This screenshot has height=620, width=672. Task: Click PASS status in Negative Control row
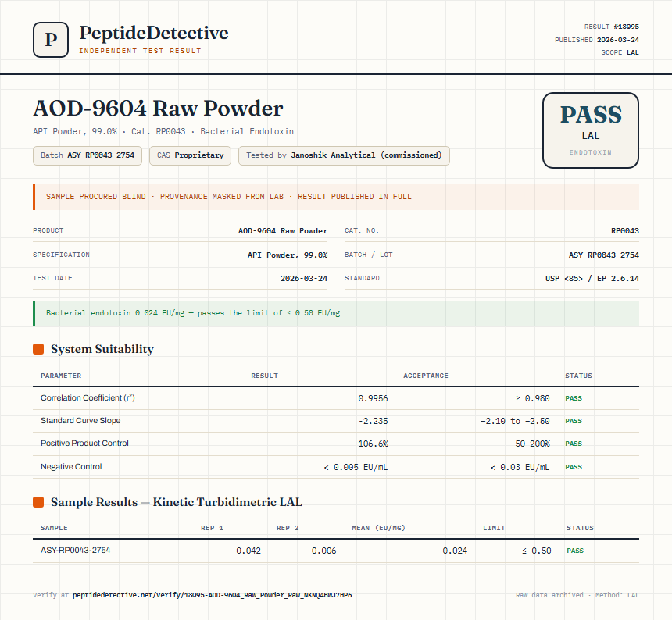574,467
